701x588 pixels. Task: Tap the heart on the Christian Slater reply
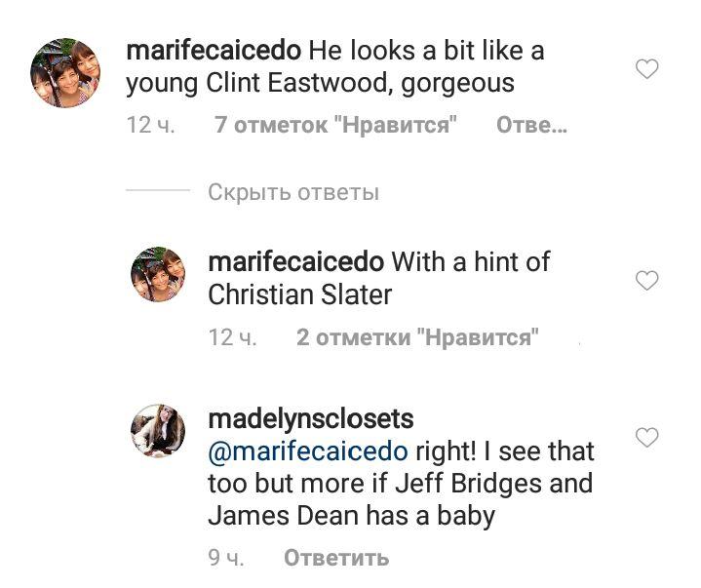pos(646,281)
